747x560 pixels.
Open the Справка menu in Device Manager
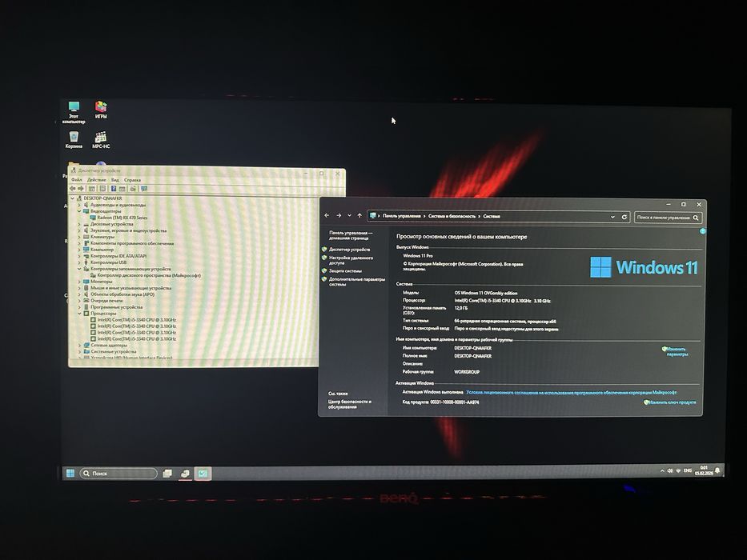click(132, 180)
